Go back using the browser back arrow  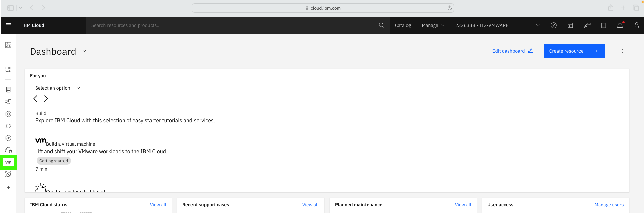(32, 8)
